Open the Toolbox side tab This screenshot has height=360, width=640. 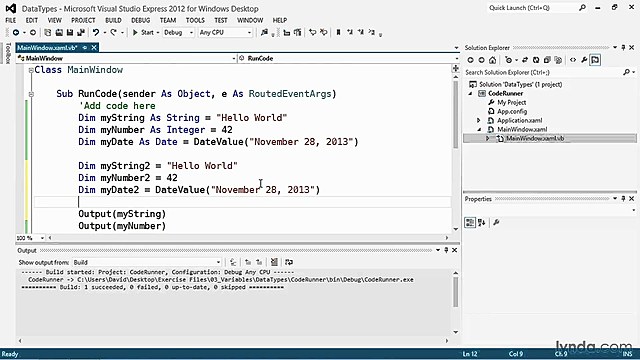(8, 53)
